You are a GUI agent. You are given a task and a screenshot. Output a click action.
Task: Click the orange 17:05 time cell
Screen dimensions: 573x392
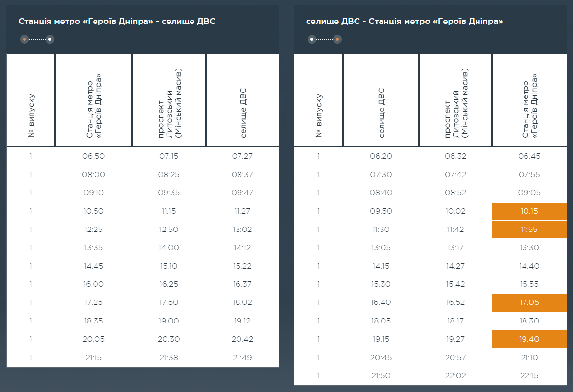click(x=529, y=302)
